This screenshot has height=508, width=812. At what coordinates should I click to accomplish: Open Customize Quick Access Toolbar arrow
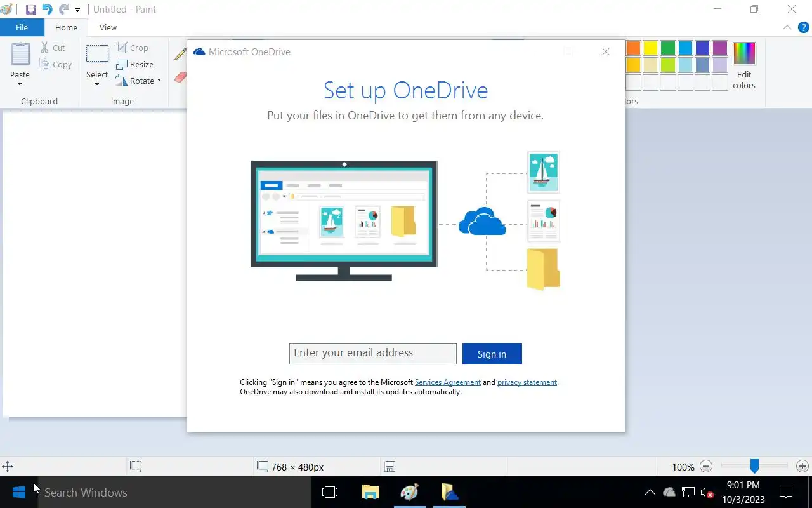point(77,10)
